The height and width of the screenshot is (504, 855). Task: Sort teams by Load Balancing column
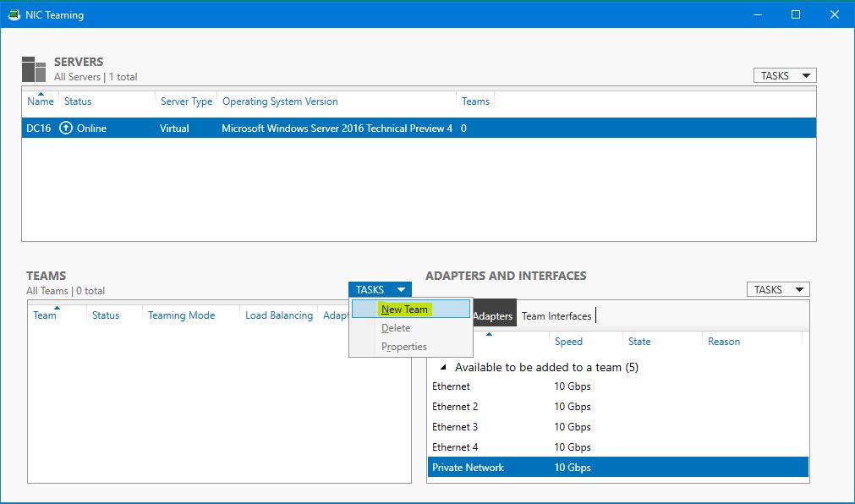[x=279, y=315]
